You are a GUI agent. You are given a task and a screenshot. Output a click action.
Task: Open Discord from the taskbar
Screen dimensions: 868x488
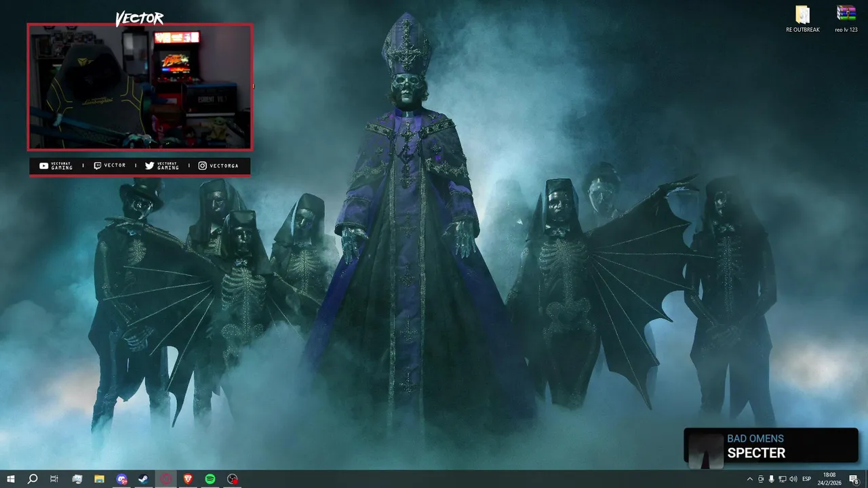tap(121, 479)
